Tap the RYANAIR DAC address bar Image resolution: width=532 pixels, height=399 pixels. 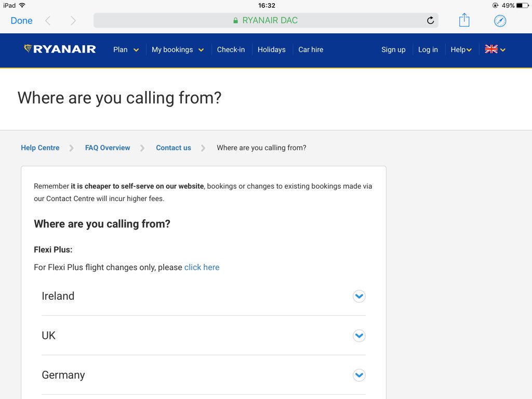265,20
